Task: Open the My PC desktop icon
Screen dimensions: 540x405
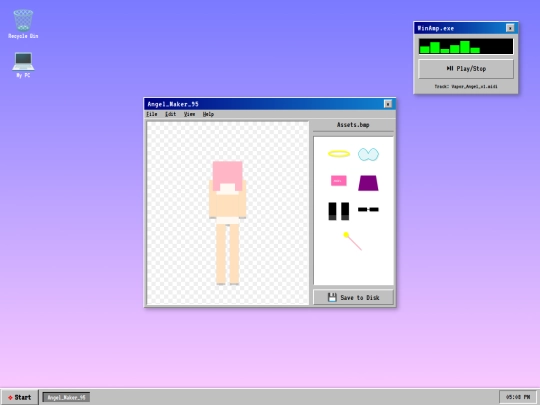Action: pos(23,65)
